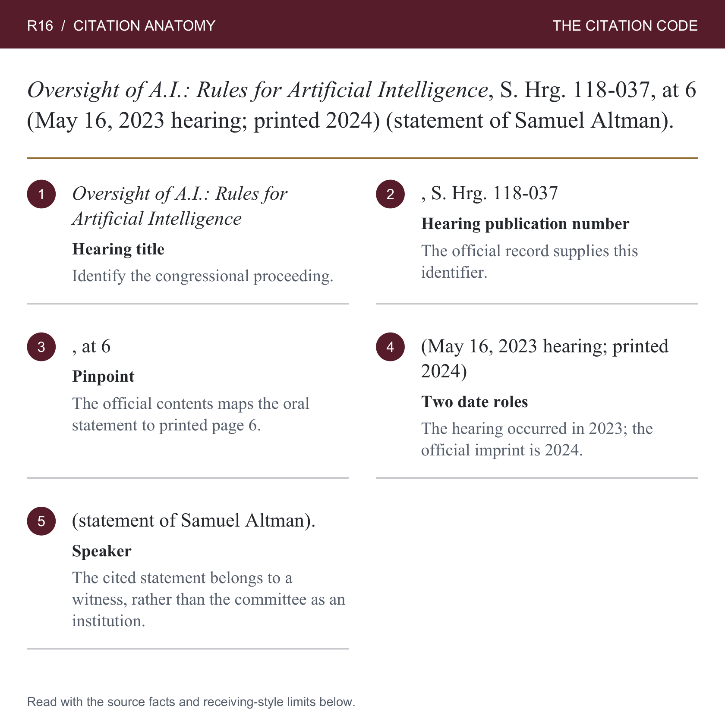Select the Pinpoint heading

point(103,377)
